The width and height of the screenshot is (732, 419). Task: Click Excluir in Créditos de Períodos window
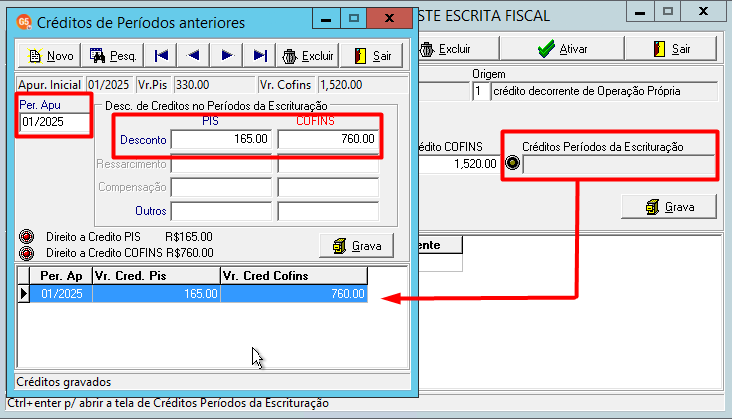tap(308, 56)
